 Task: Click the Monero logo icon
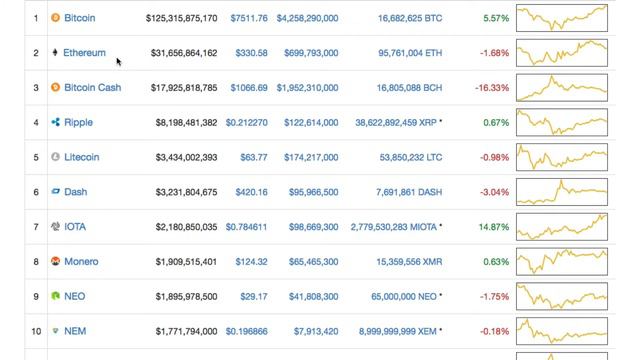click(x=55, y=261)
